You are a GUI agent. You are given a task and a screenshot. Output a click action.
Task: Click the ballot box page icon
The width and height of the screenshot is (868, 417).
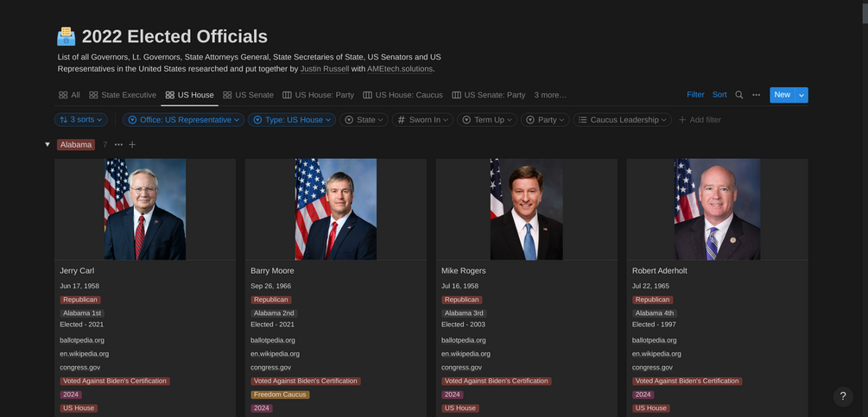(67, 36)
